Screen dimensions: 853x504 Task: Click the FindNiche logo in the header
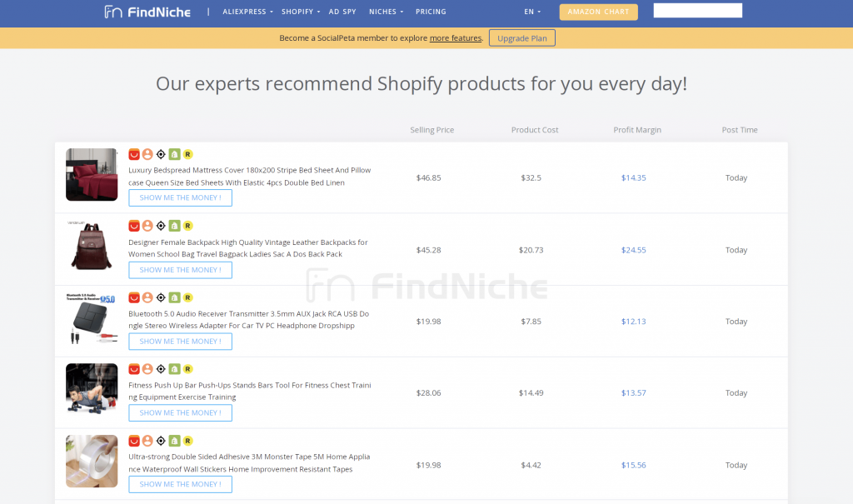tap(147, 12)
